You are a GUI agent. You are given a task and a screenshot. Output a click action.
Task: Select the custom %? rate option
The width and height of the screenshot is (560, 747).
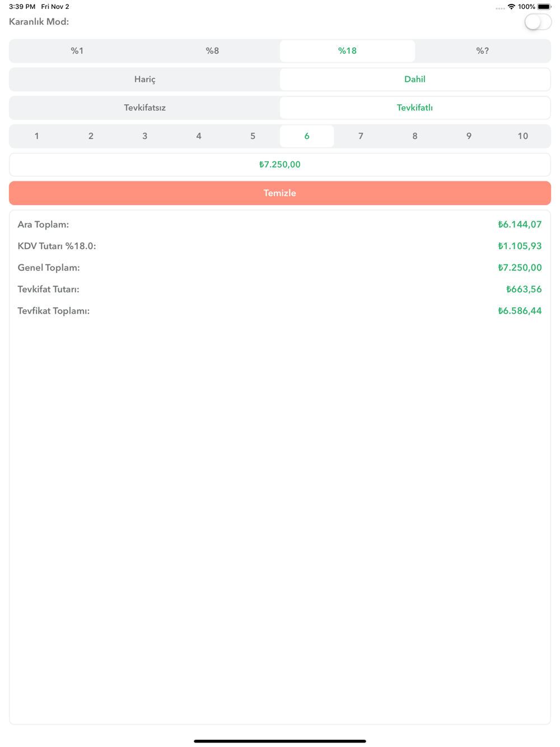[482, 51]
